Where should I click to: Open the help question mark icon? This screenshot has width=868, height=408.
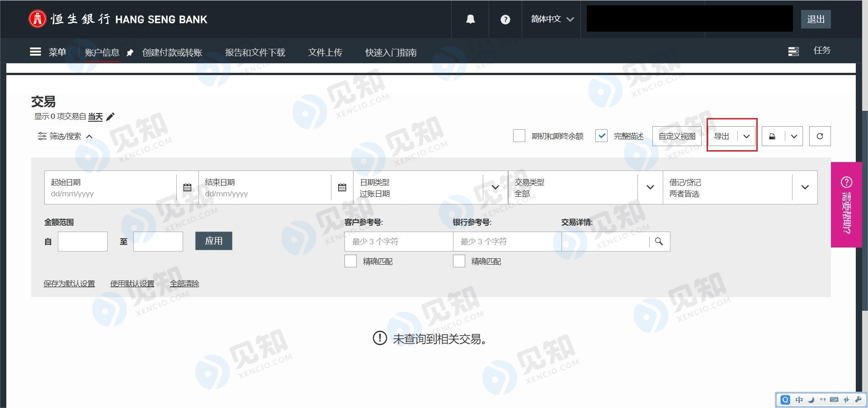point(505,19)
